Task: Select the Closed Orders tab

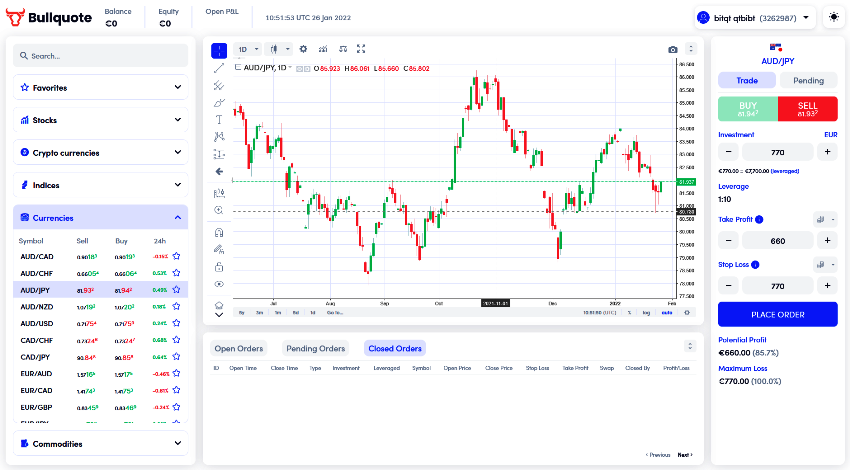Action: click(395, 349)
